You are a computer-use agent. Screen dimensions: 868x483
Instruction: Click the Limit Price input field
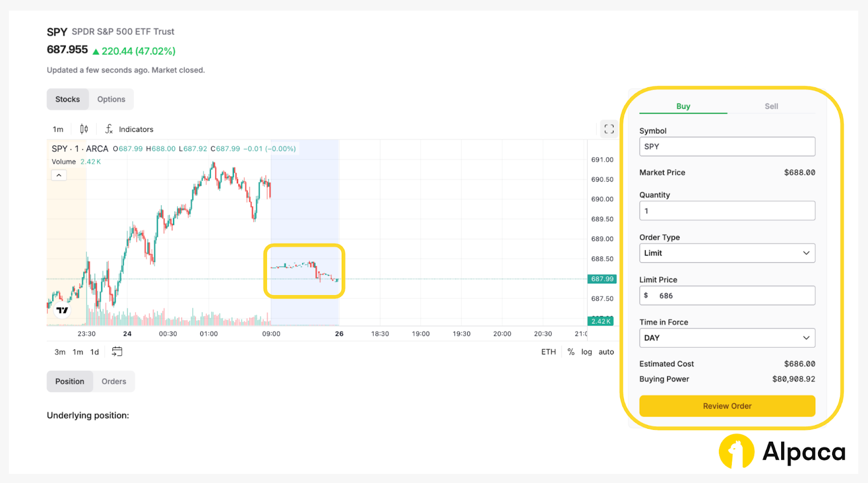pyautogui.click(x=732, y=296)
